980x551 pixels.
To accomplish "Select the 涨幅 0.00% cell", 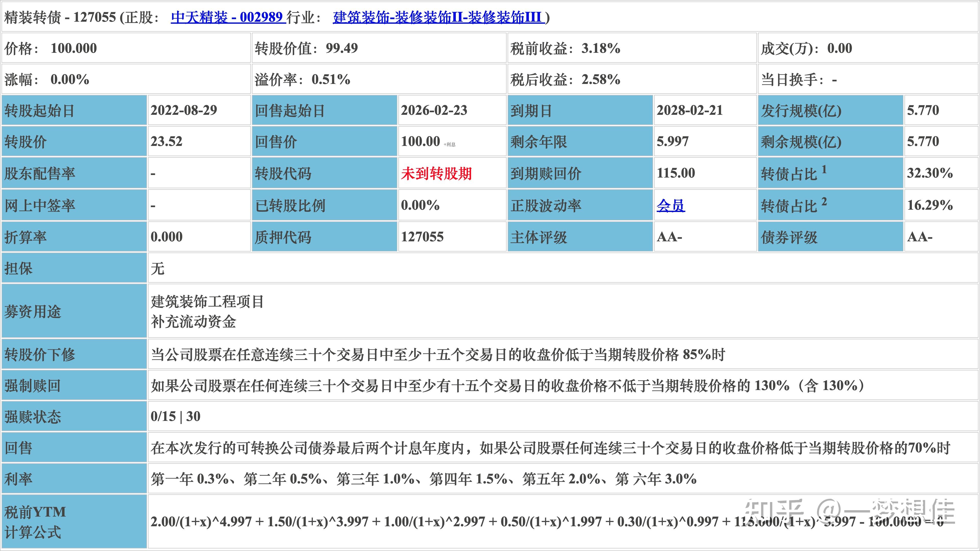I will tap(126, 79).
